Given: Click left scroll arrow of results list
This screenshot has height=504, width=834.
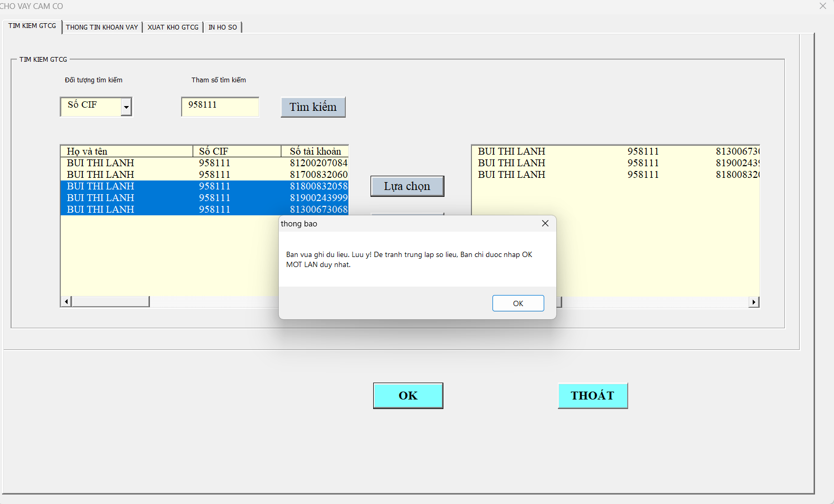Looking at the screenshot, I should (x=66, y=301).
